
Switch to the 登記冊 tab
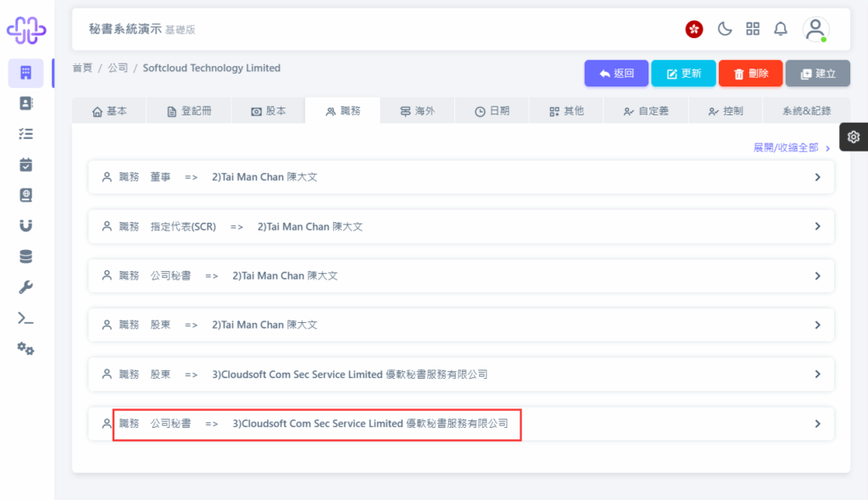189,111
